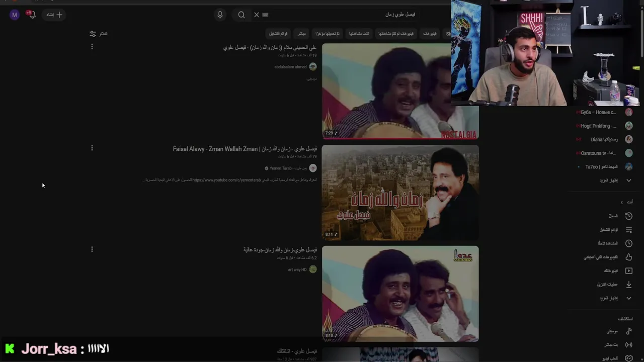Select the 'فيديوهات لم تتم مشاهدتها' chip
The height and width of the screenshot is (362, 644).
pos(396,34)
